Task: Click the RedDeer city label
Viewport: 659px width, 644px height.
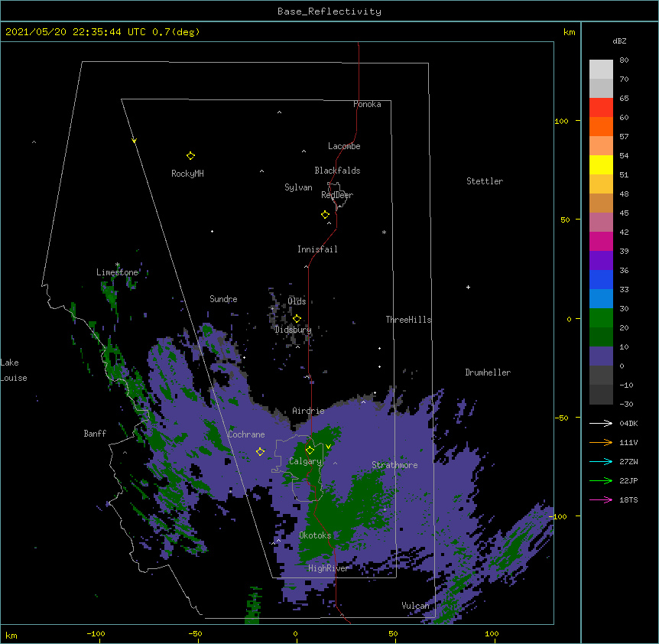Action: click(337, 195)
